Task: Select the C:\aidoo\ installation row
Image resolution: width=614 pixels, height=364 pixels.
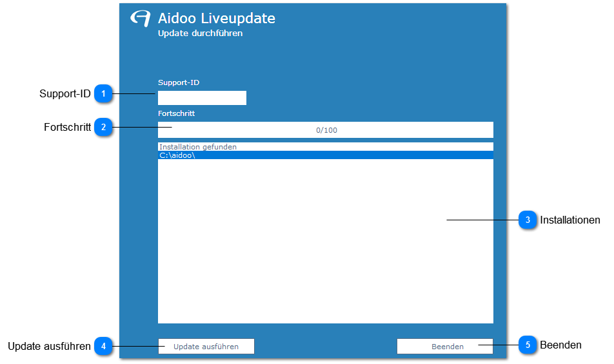Action: (x=326, y=155)
